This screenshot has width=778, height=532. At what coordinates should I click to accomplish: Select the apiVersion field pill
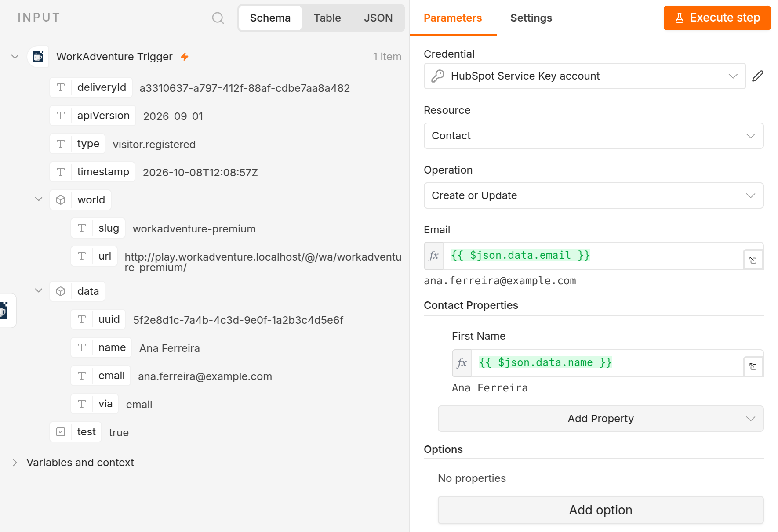(x=93, y=116)
